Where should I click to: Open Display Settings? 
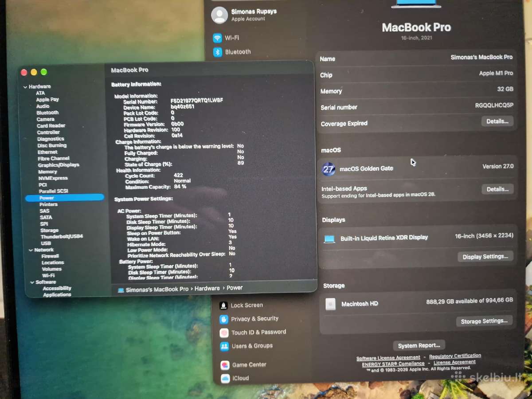tap(485, 257)
